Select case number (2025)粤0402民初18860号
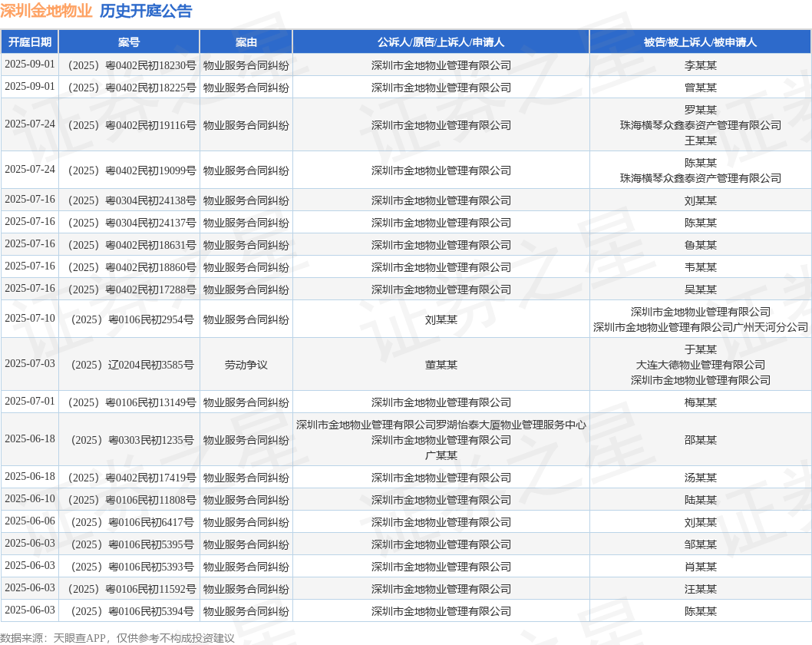The image size is (812, 645). click(x=132, y=267)
